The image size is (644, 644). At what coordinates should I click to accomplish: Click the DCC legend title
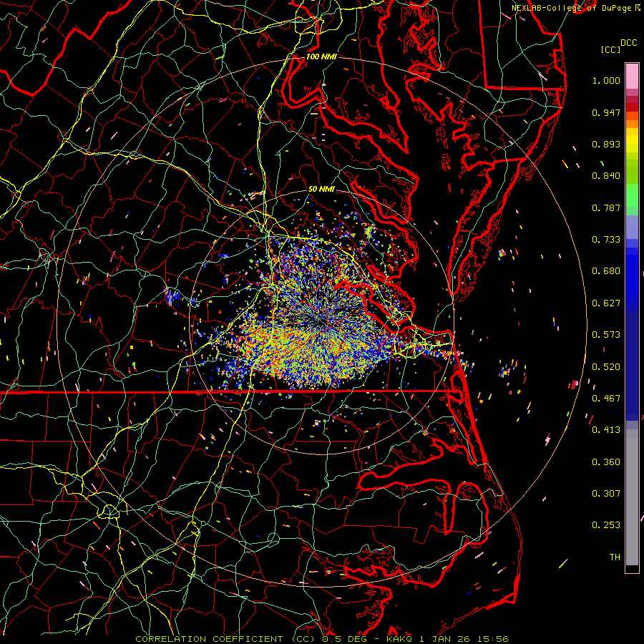click(x=628, y=43)
